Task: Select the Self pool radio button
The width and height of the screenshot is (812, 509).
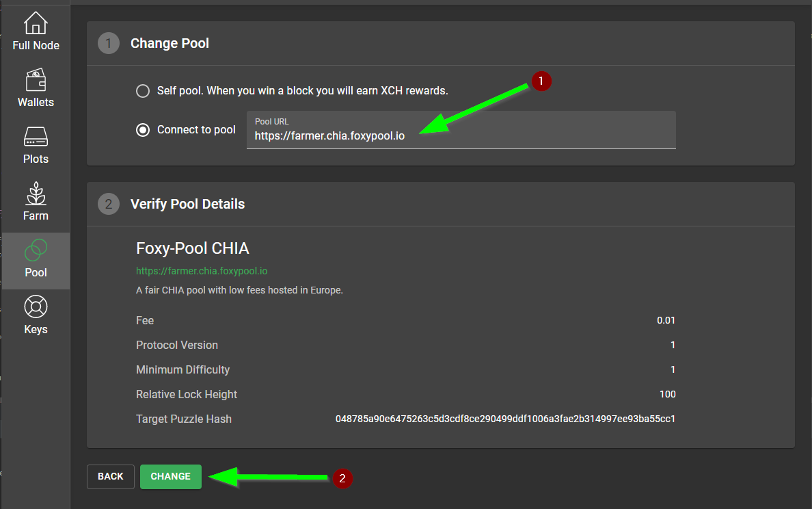Action: click(143, 90)
